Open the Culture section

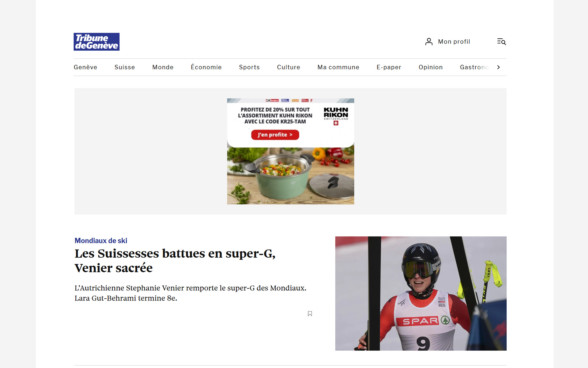(288, 67)
